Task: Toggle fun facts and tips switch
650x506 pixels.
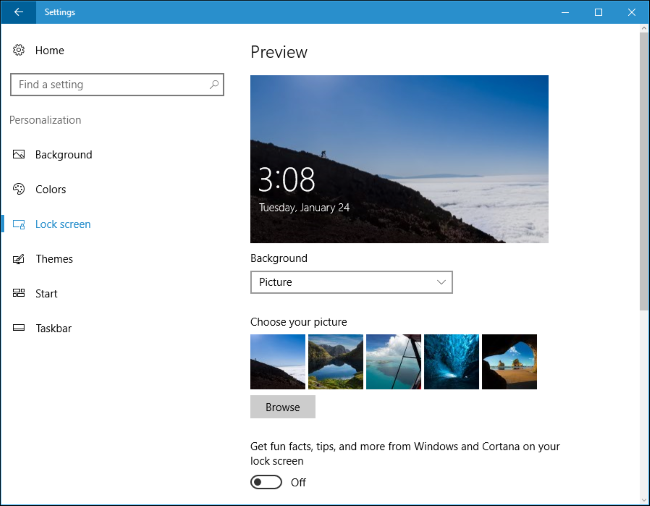Action: [x=266, y=482]
